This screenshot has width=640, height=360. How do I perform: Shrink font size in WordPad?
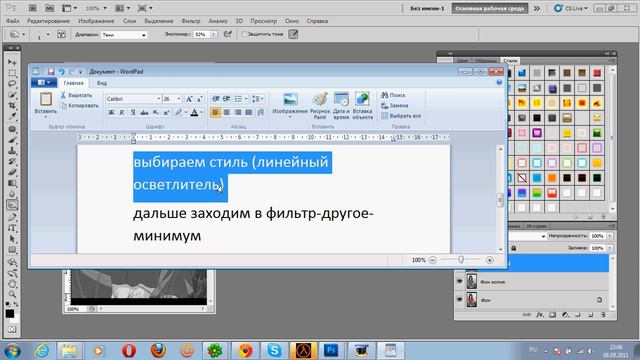(199, 99)
